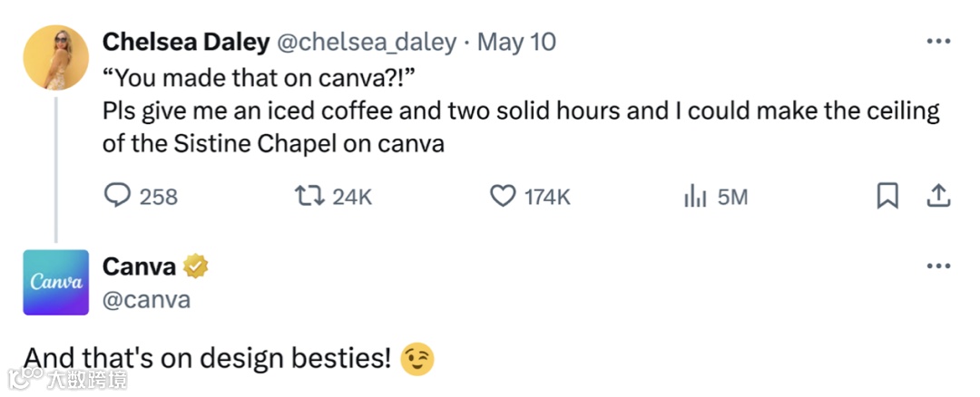Click the "And that's on design besties!" reply text
This screenshot has width=980, height=397.
(x=207, y=359)
